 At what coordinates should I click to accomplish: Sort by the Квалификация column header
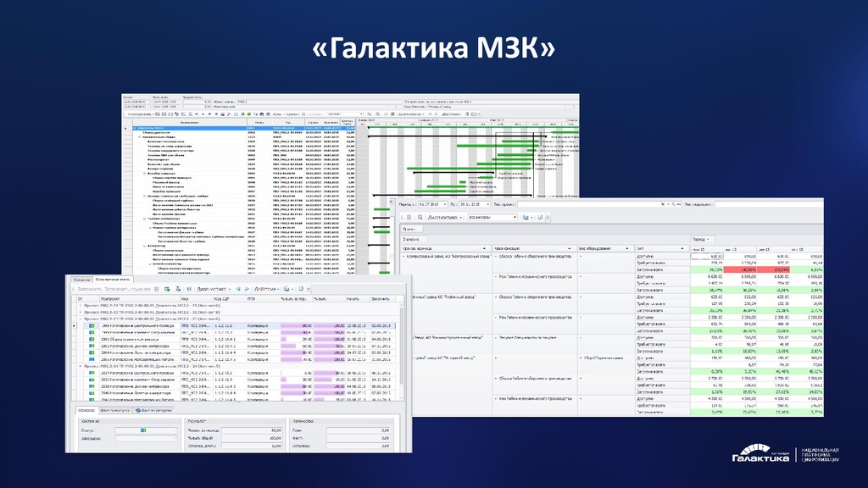click(x=534, y=248)
